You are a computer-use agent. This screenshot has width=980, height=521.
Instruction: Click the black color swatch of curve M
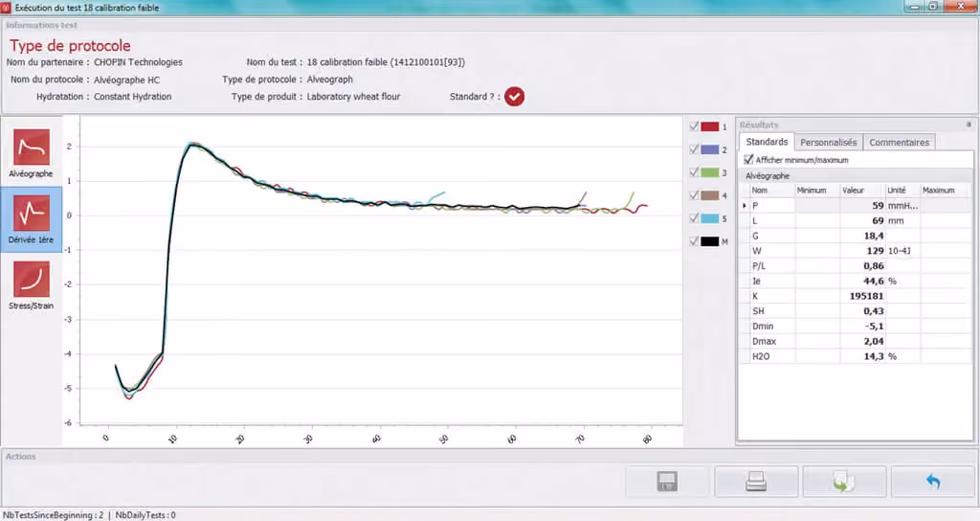tap(709, 241)
